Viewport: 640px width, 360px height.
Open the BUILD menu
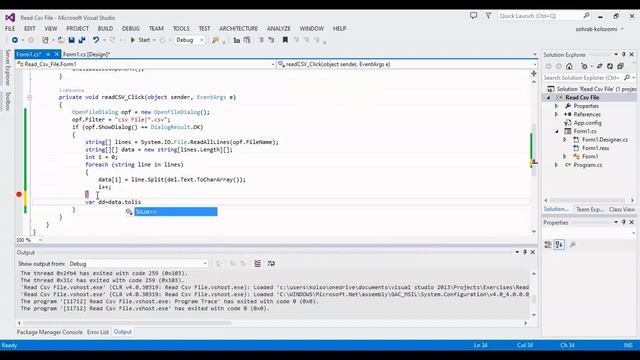coord(105,29)
